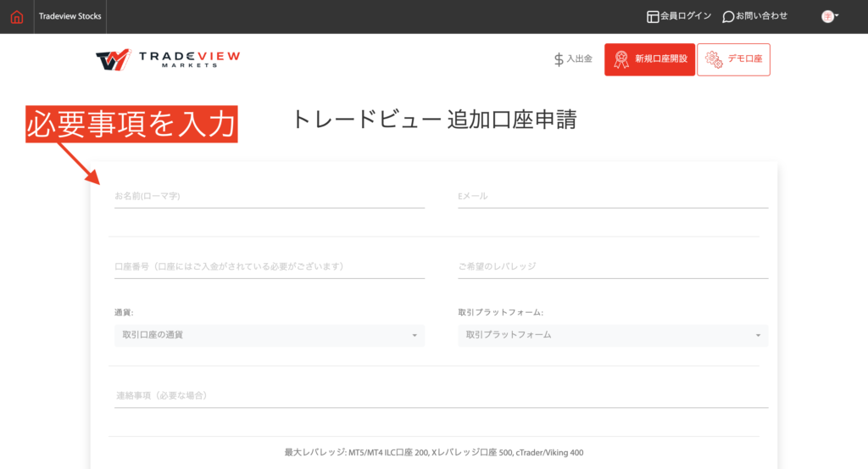Open the Tradeview Stocks tab
The image size is (868, 469).
70,17
